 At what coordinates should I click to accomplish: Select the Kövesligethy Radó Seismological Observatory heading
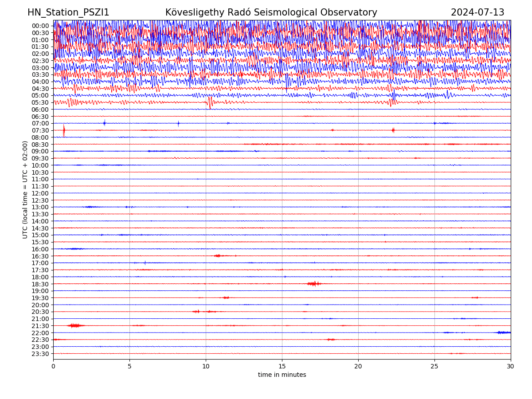271,12
